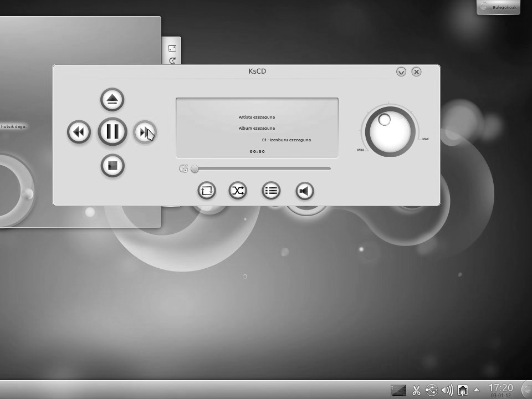Open the network connection tray icon

coord(462,390)
